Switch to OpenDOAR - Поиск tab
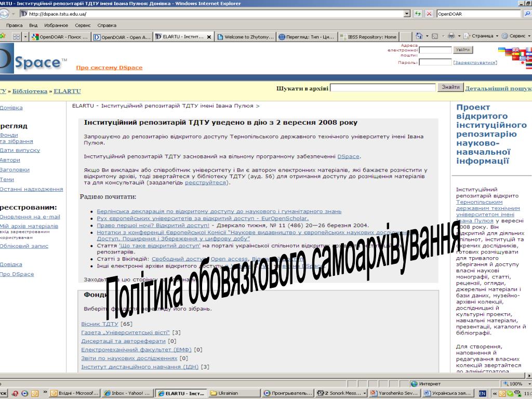The width and height of the screenshot is (532, 399). [x=60, y=37]
